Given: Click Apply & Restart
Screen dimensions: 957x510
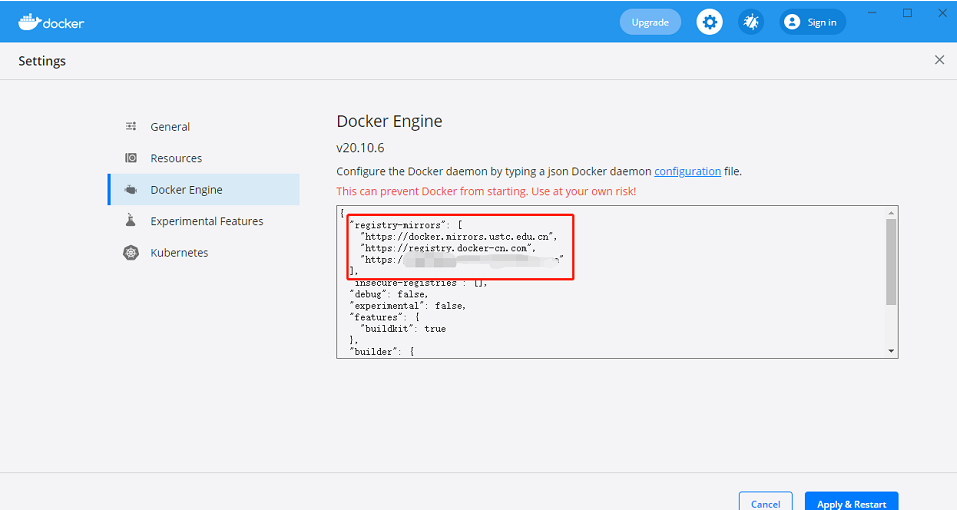Looking at the screenshot, I should click(x=851, y=503).
